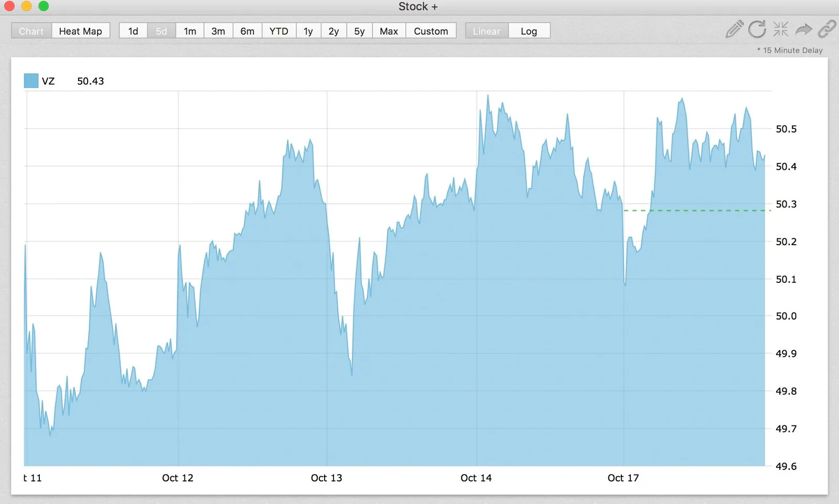Click the green zoom window button
This screenshot has height=504, width=839.
[x=44, y=6]
